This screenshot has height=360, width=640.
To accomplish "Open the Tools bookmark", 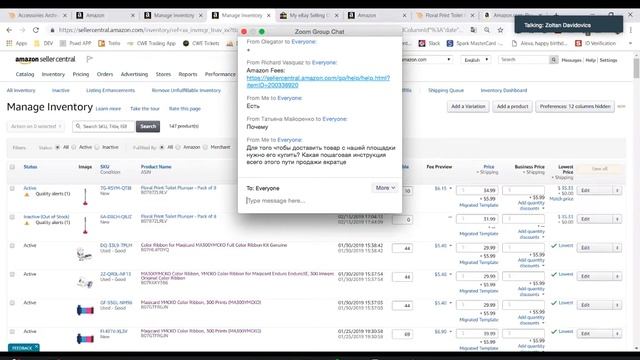I will click(109, 43).
